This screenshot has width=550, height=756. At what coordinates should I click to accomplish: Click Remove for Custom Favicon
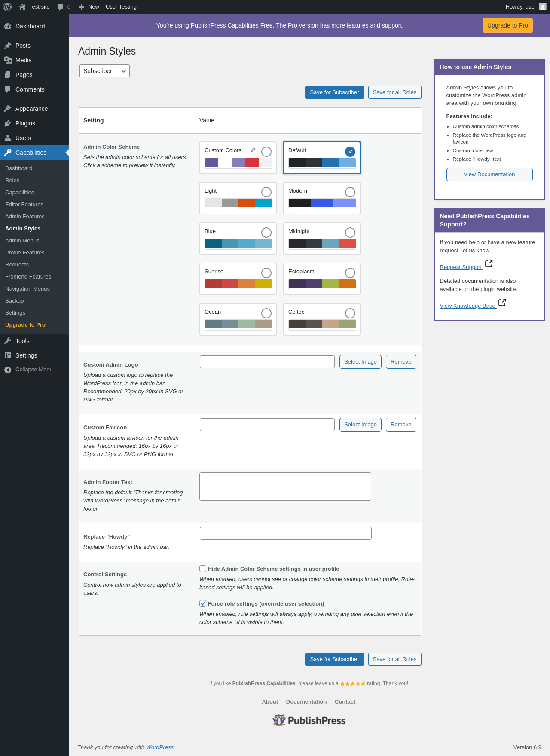tap(401, 425)
